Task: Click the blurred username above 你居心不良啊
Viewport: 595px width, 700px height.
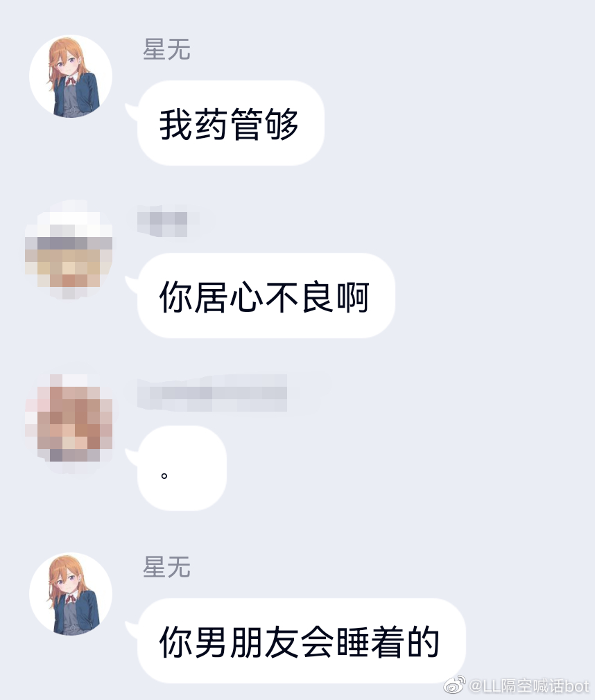Action: [162, 221]
